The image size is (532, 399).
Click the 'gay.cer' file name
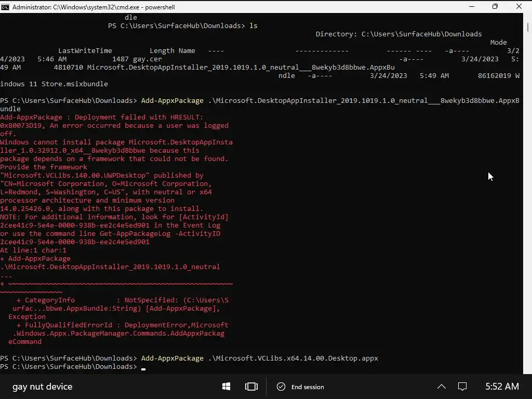click(x=147, y=59)
